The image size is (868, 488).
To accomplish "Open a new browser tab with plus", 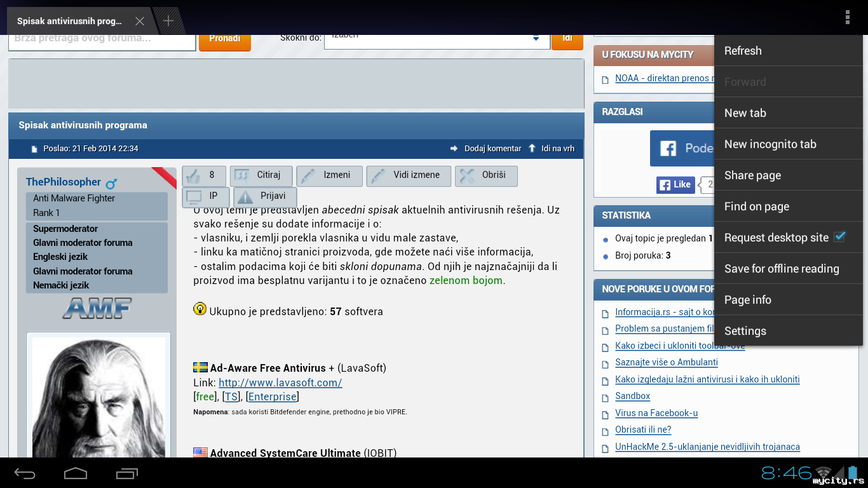I will pos(168,21).
